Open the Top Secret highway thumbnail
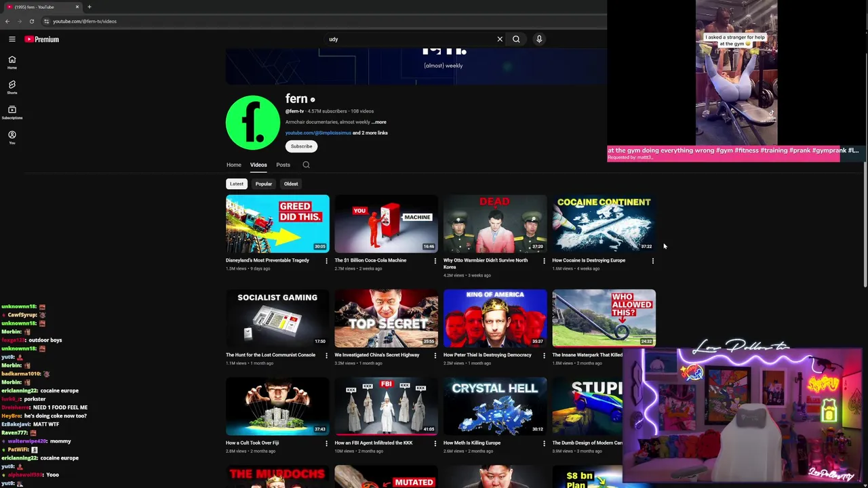This screenshot has width=868, height=488. [386, 319]
